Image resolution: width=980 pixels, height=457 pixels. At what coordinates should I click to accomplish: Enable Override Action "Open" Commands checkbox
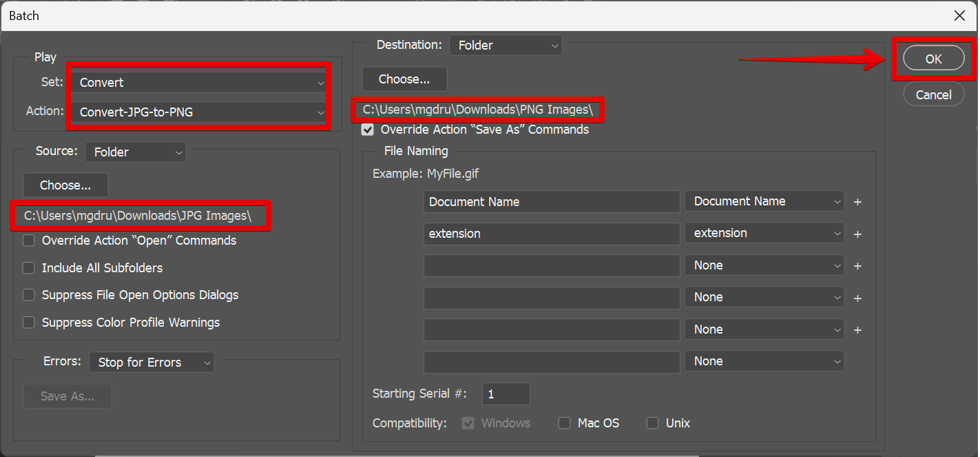[29, 241]
